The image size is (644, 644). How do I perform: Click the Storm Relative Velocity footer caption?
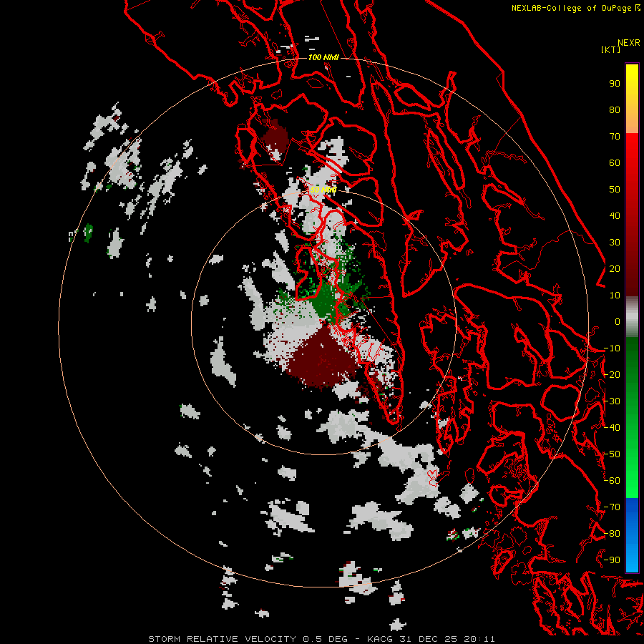tap(321, 639)
